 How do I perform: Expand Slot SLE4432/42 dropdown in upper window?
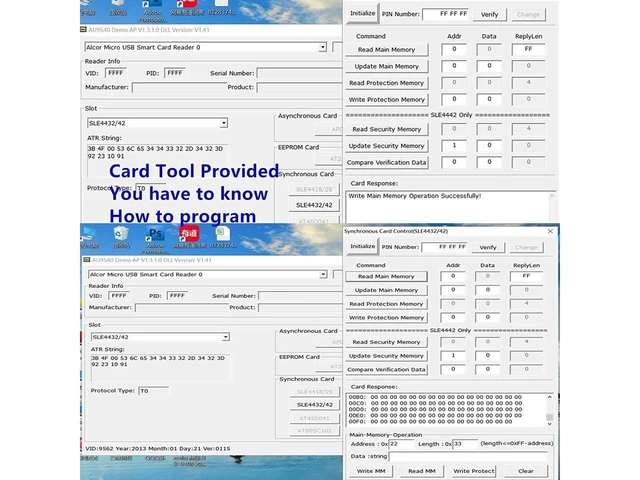click(223, 123)
